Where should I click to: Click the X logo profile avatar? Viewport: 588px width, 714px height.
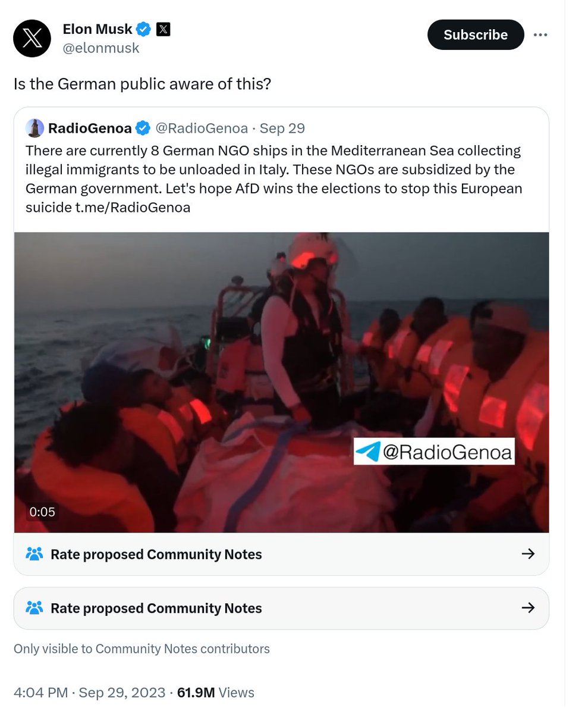pos(32,38)
